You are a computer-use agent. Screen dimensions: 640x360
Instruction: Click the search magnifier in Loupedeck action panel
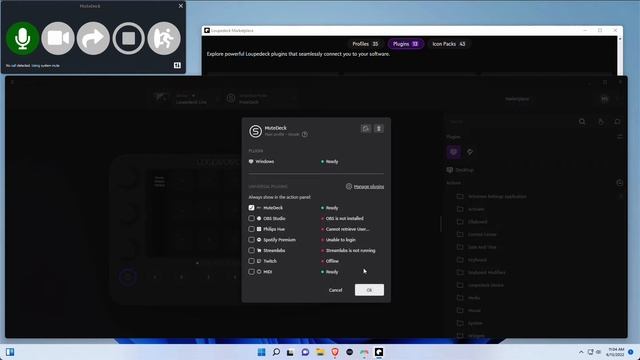click(582, 122)
